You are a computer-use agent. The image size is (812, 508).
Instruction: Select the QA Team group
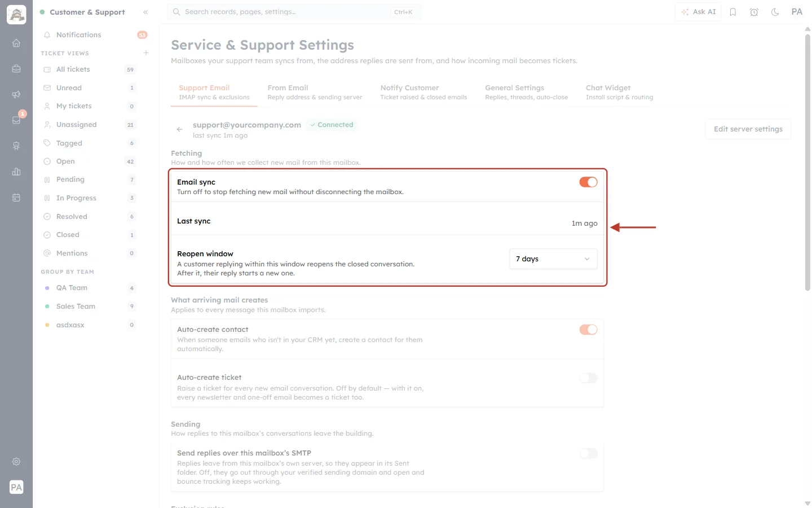coord(89,288)
